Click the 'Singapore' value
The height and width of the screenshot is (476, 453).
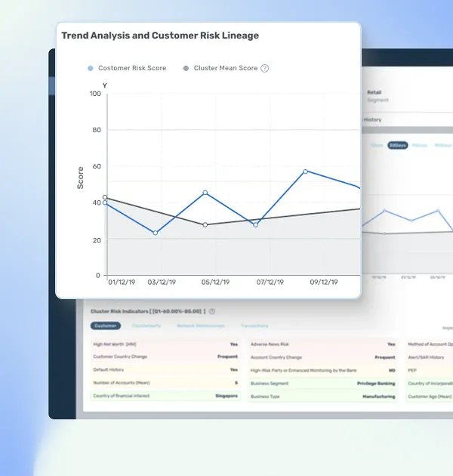pyautogui.click(x=226, y=396)
